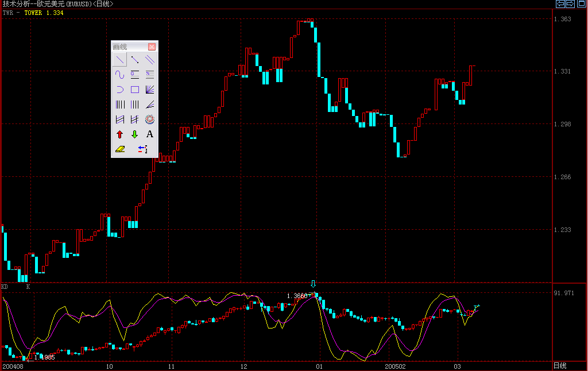This screenshot has height=371, width=588.
Task: Select the trend line drawing tool
Action: click(x=119, y=59)
